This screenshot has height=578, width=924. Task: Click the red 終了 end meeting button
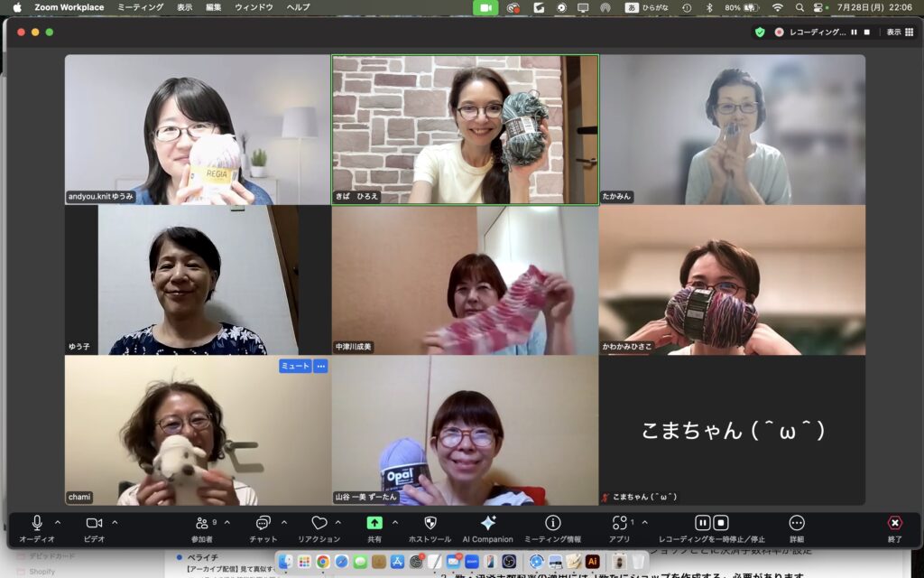click(x=893, y=523)
